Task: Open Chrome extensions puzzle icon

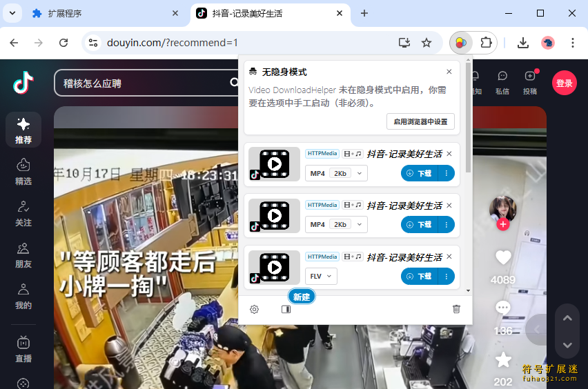Action: 486,43
